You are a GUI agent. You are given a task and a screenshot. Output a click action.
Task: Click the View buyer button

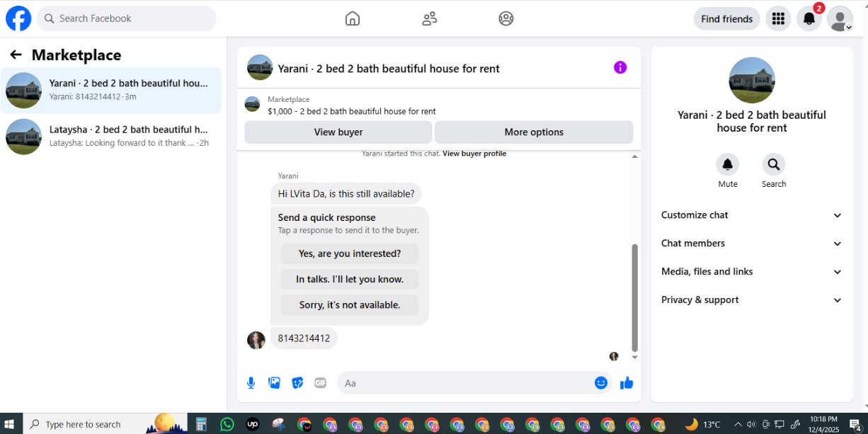(338, 132)
